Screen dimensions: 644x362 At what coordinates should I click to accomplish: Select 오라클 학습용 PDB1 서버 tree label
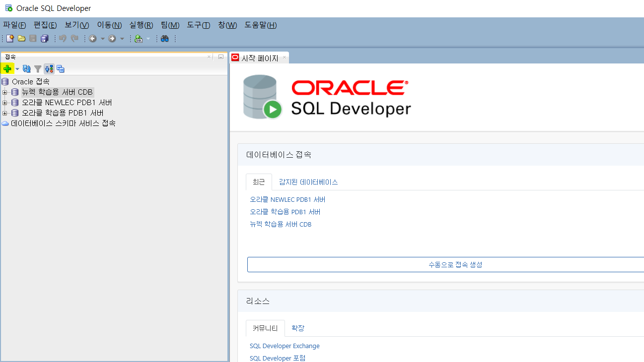point(63,113)
